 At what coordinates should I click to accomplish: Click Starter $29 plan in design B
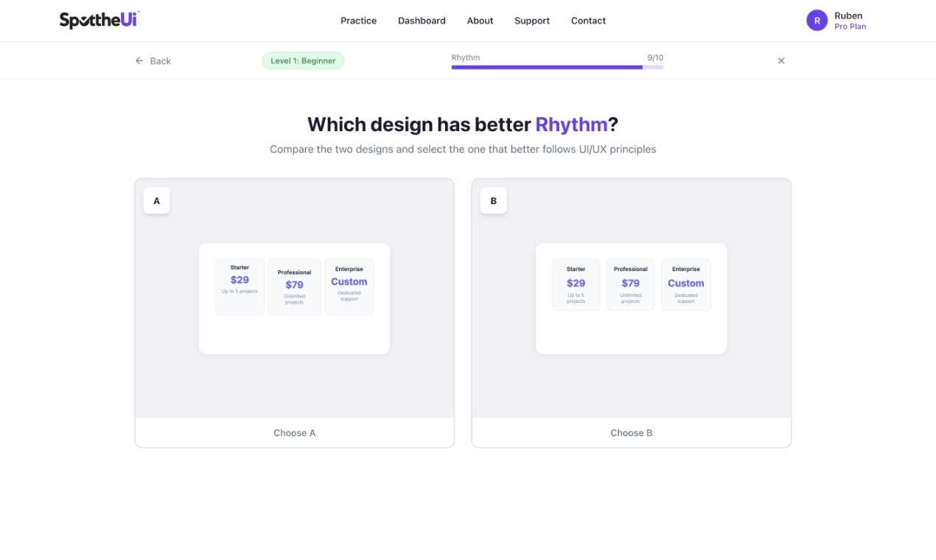point(576,284)
